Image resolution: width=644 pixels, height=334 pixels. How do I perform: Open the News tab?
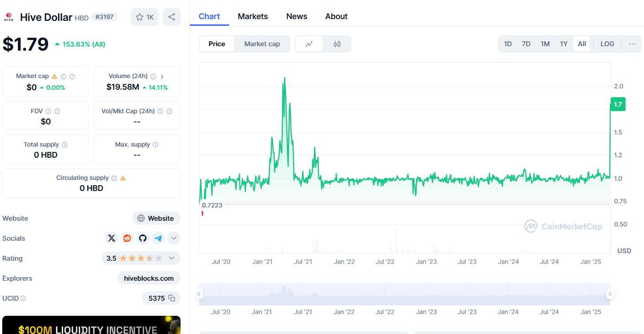(x=297, y=16)
